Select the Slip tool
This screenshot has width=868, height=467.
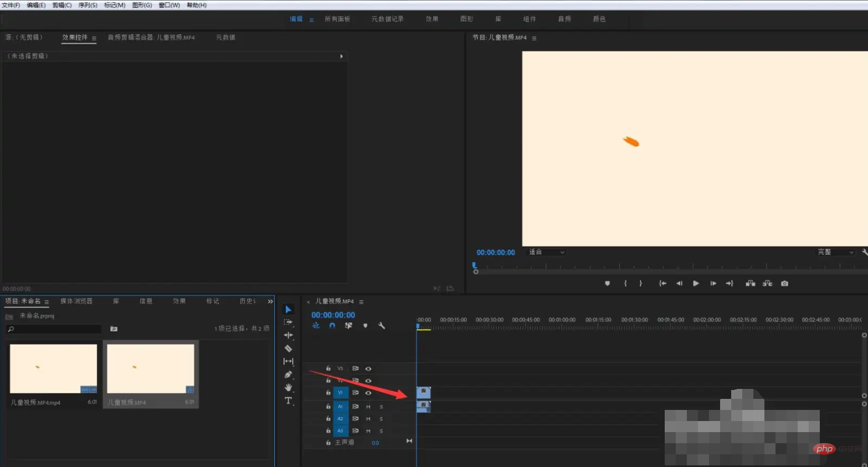tap(288, 361)
